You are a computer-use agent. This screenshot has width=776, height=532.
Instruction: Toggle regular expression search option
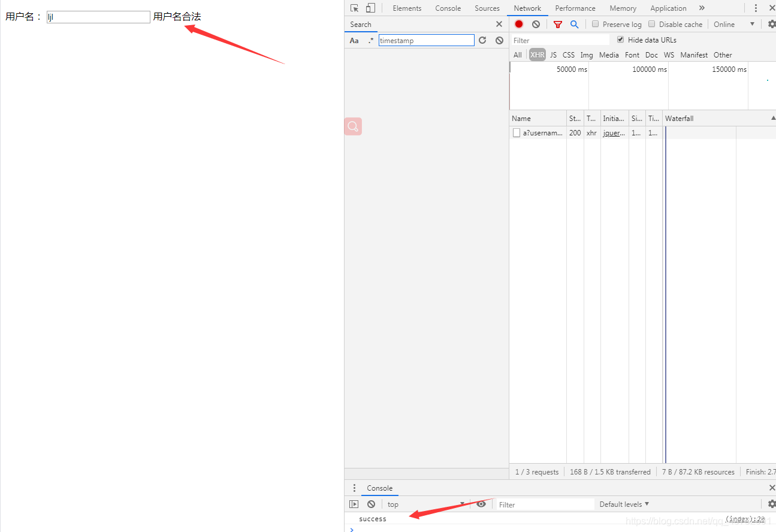click(370, 40)
